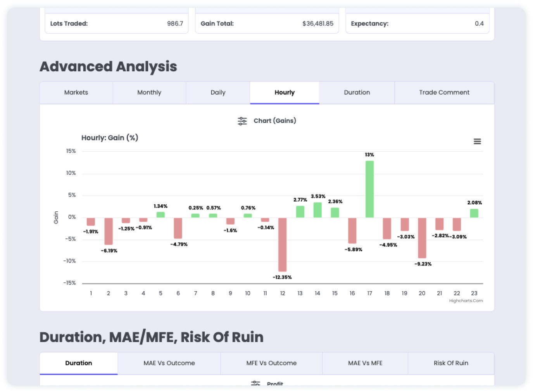Switch to the MAE Vs MFE tab

pyautogui.click(x=365, y=363)
